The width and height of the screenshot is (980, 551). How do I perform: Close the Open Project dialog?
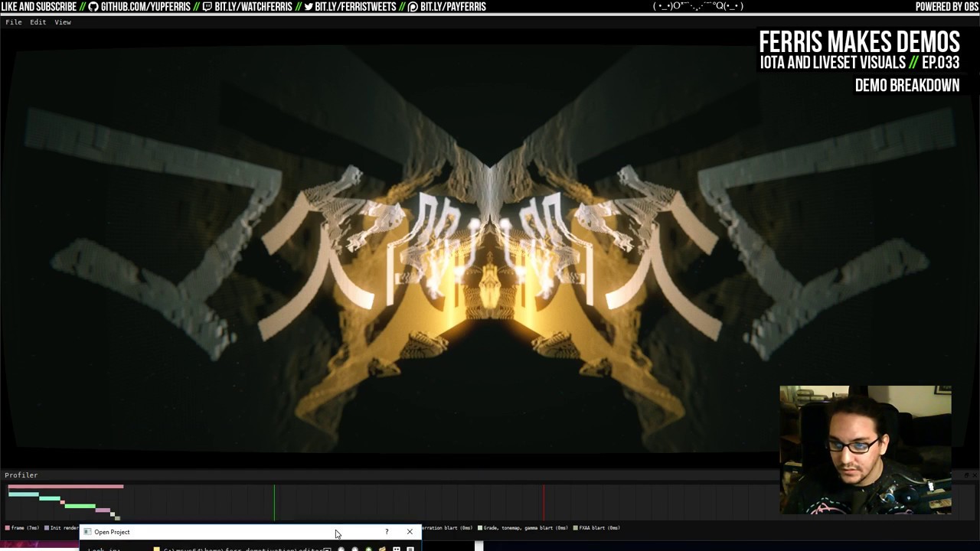tap(410, 532)
